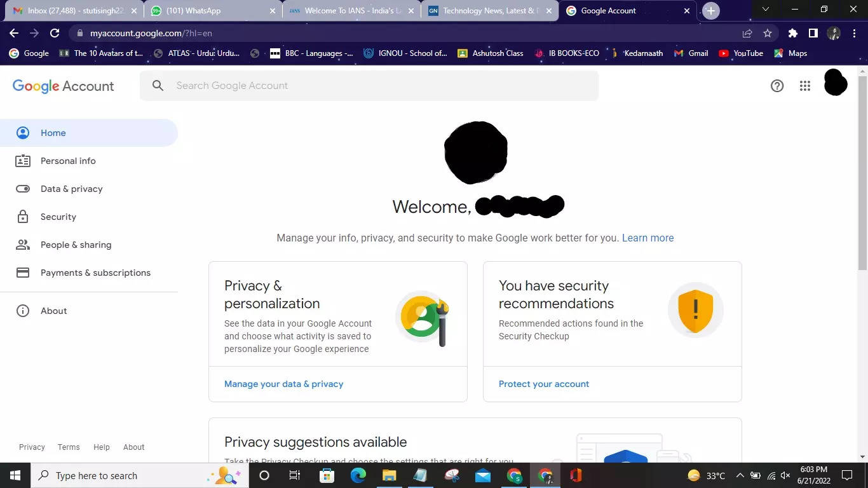This screenshot has height=488, width=868.
Task: Open the Help footer link
Action: (x=102, y=447)
